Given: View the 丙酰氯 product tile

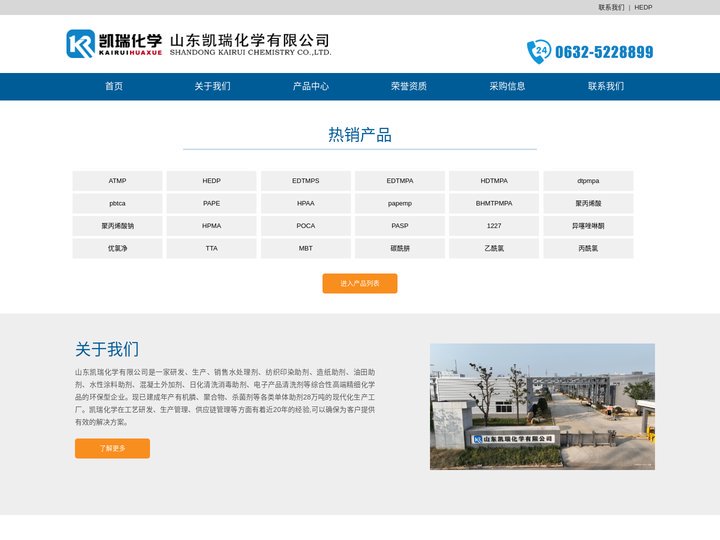Looking at the screenshot, I should [x=588, y=248].
